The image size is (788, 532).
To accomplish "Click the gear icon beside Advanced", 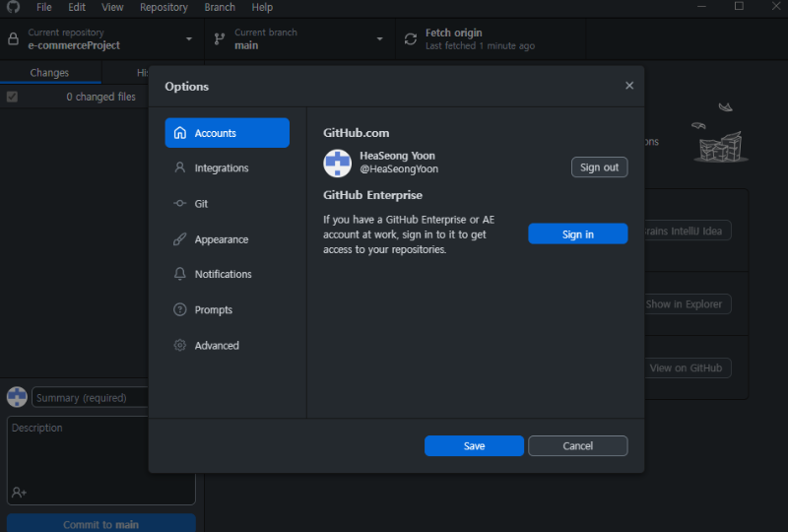I will point(180,345).
